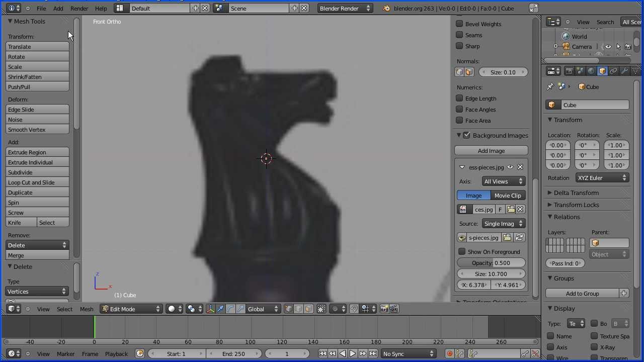Switch to face select mode icon

point(308,309)
